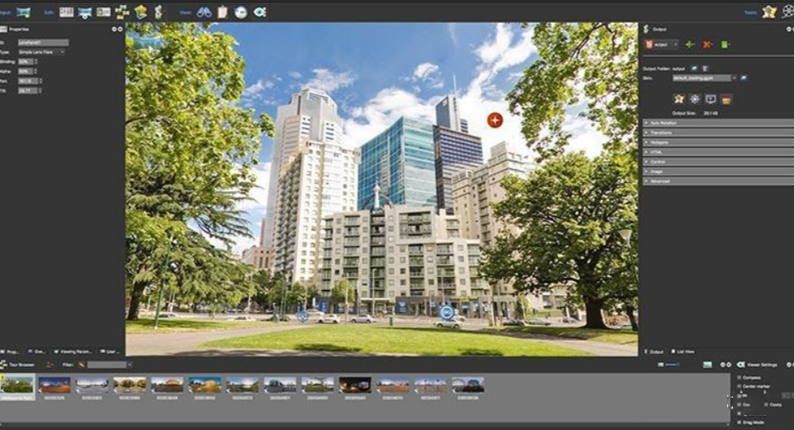Click the trash icon next to Output Folder
This screenshot has height=430, width=794.
[705, 68]
